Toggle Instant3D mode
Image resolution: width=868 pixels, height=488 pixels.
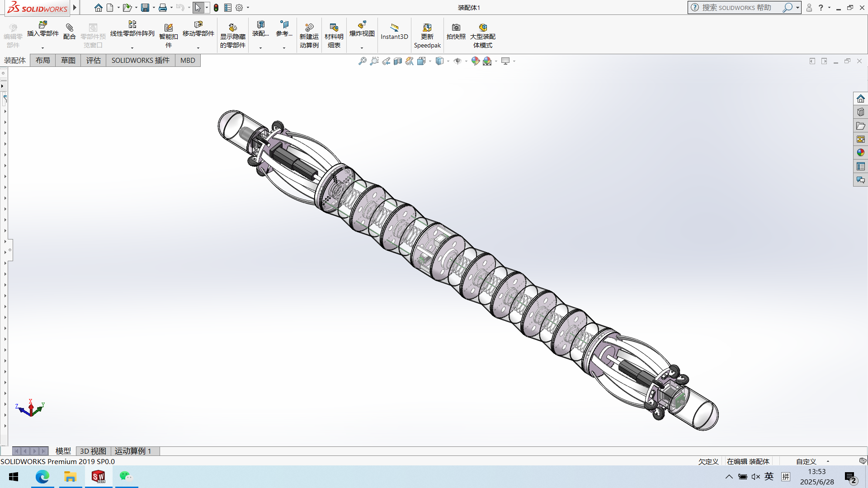point(394,31)
